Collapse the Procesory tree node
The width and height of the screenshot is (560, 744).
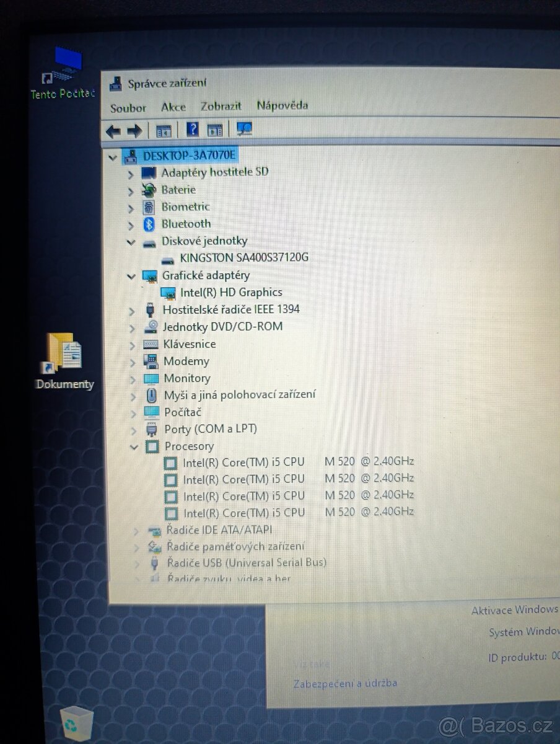(x=134, y=446)
